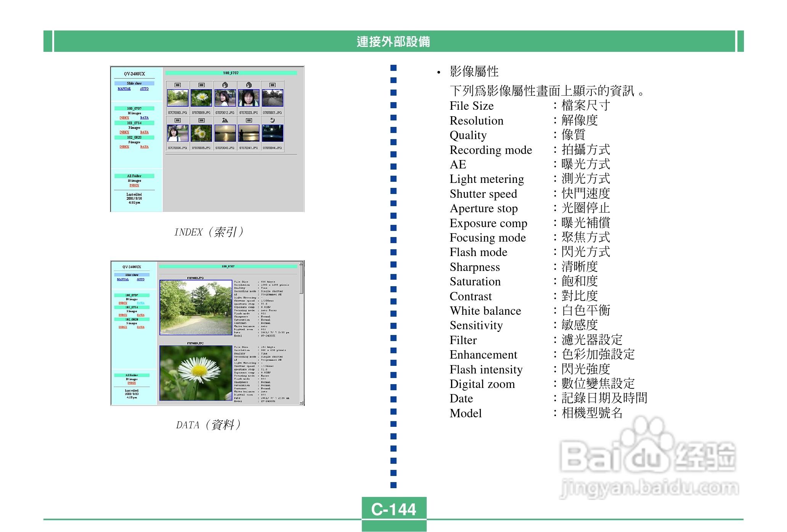Open sunset thumbnail 07070040.JPG
Screen dimensions: 787x532
click(x=225, y=133)
